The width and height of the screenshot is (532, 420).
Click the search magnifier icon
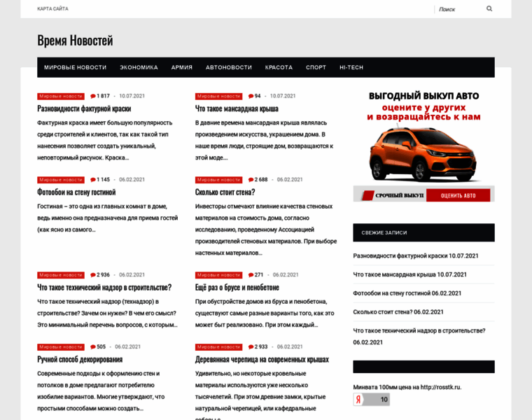click(489, 9)
